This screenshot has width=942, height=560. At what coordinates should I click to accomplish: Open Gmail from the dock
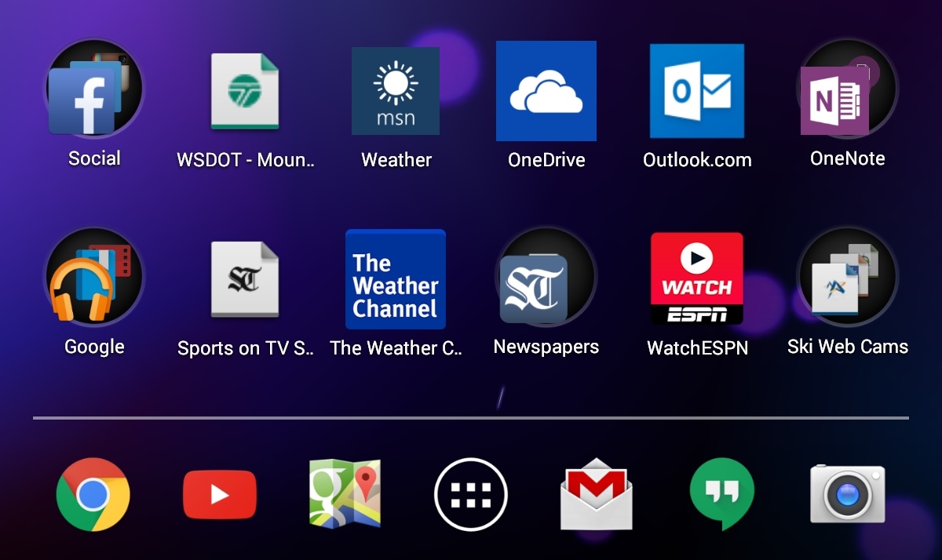coord(597,495)
